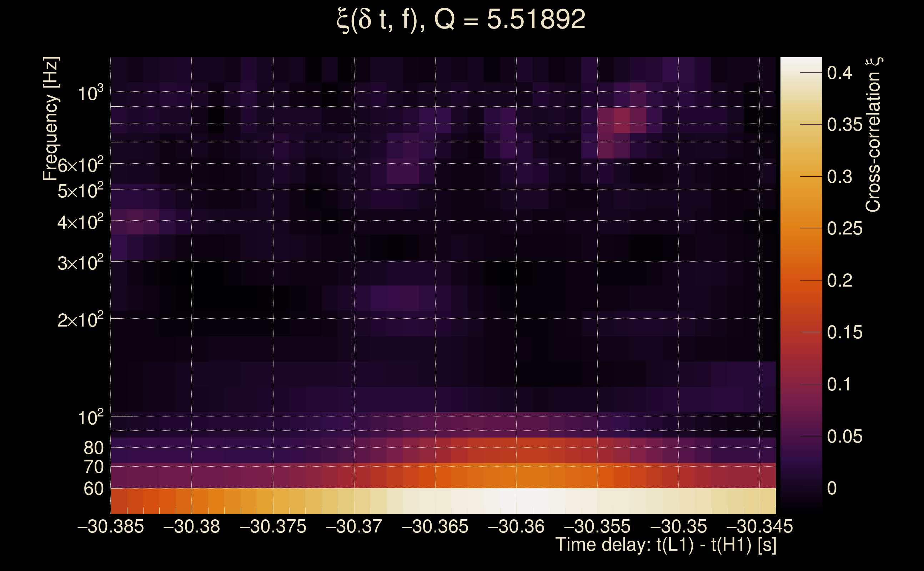
Task: Click the 0.4 tick on the colorbar
Action: coord(839,72)
